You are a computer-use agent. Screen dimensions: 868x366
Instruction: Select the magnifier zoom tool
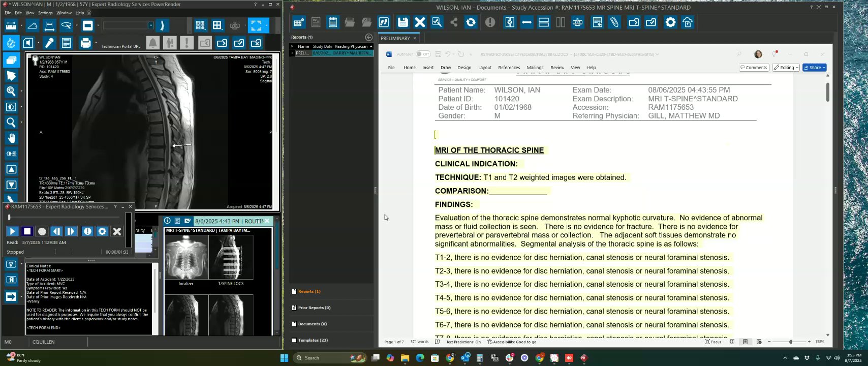tap(11, 122)
